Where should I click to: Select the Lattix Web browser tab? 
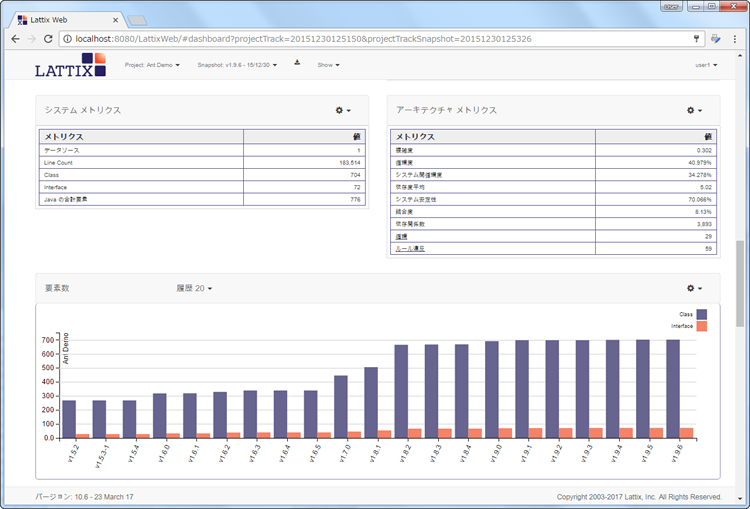(x=67, y=20)
